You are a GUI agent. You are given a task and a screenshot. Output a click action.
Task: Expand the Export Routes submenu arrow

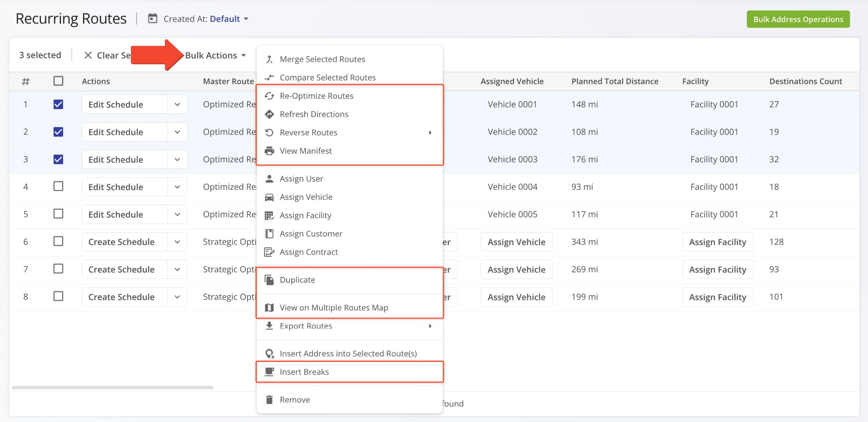click(430, 326)
